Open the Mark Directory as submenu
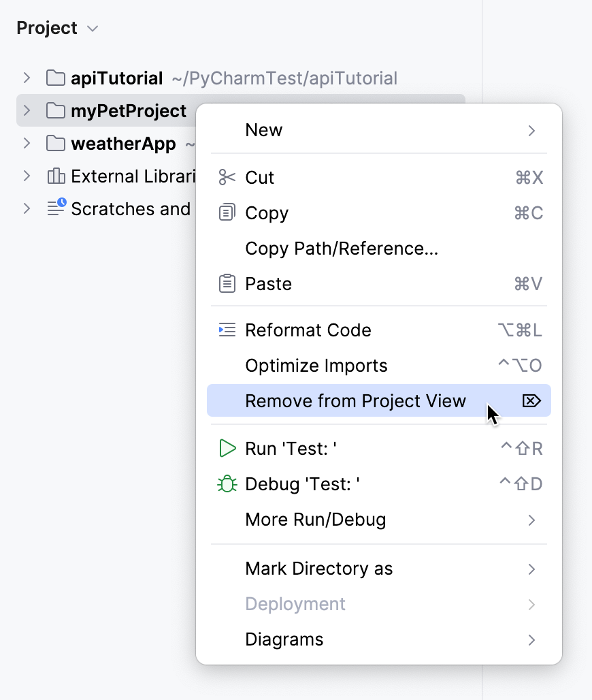This screenshot has width=592, height=700. click(319, 569)
